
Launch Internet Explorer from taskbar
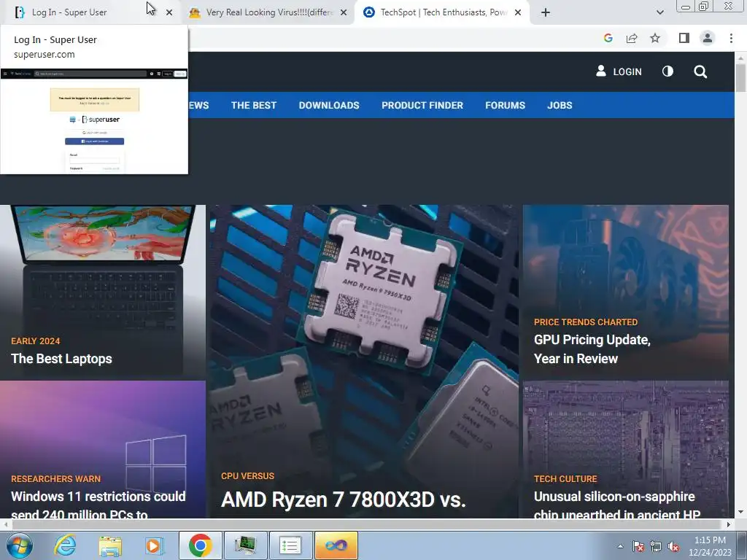(x=65, y=545)
